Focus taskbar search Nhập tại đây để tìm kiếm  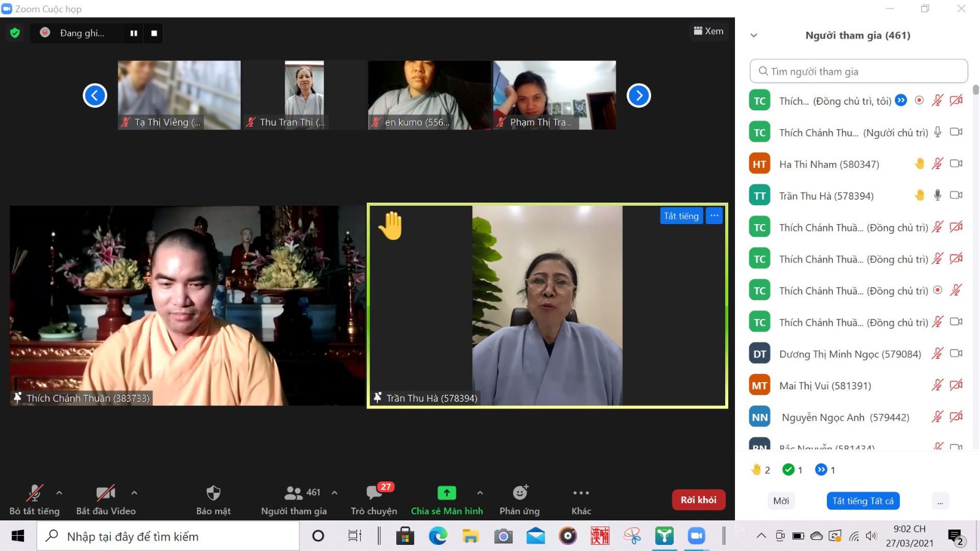[x=168, y=536]
